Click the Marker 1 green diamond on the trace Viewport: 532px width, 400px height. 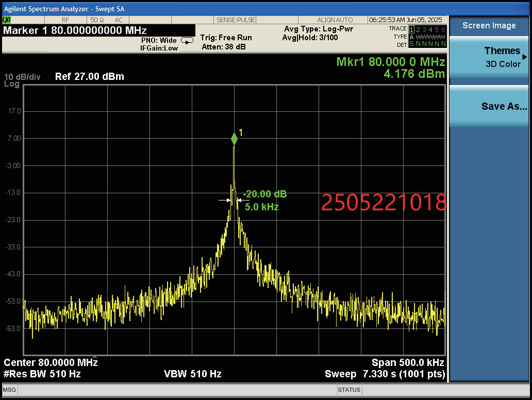point(234,139)
